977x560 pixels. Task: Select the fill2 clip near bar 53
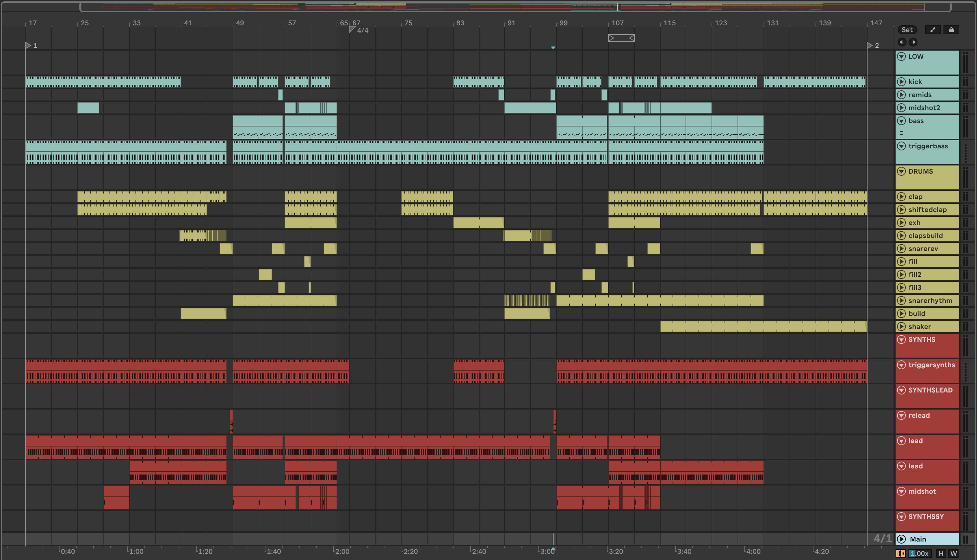(x=265, y=275)
